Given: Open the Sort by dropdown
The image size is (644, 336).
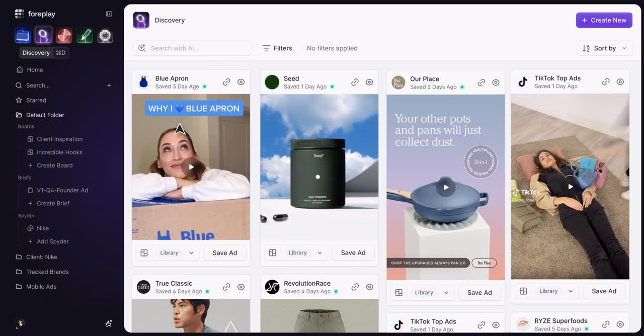Looking at the screenshot, I should pos(604,48).
